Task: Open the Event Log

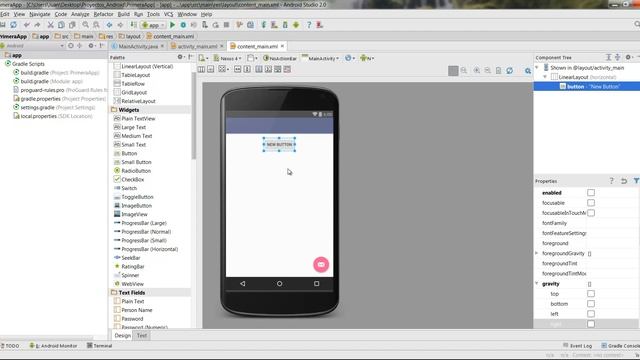Action: (x=577, y=346)
